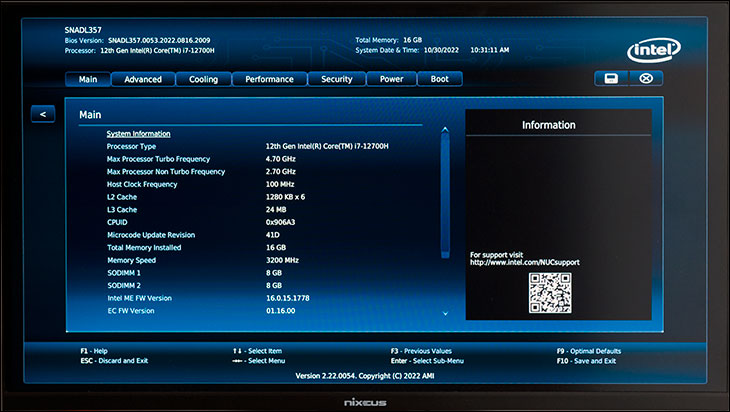This screenshot has width=730, height=412.
Task: Click the Max Processor Turbo Frequency label
Action: pyautogui.click(x=158, y=159)
